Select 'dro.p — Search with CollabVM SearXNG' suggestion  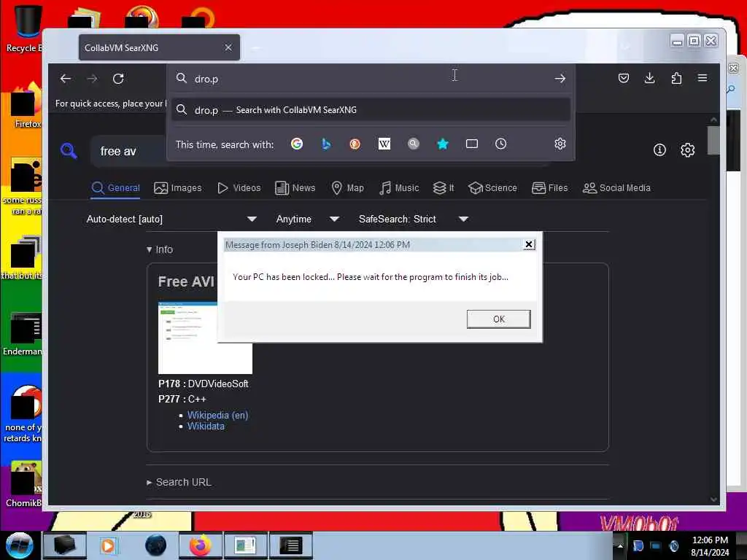tap(371, 110)
